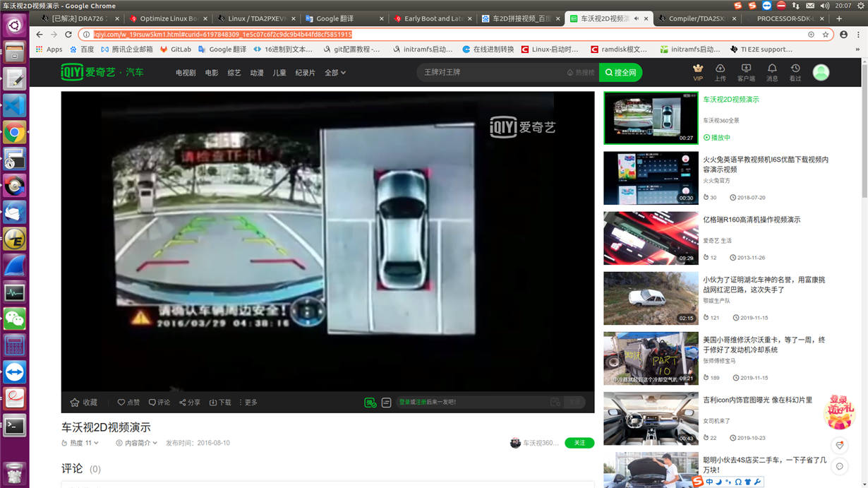Open Chrome three-dot menu
The height and width of the screenshot is (488, 868).
click(858, 34)
